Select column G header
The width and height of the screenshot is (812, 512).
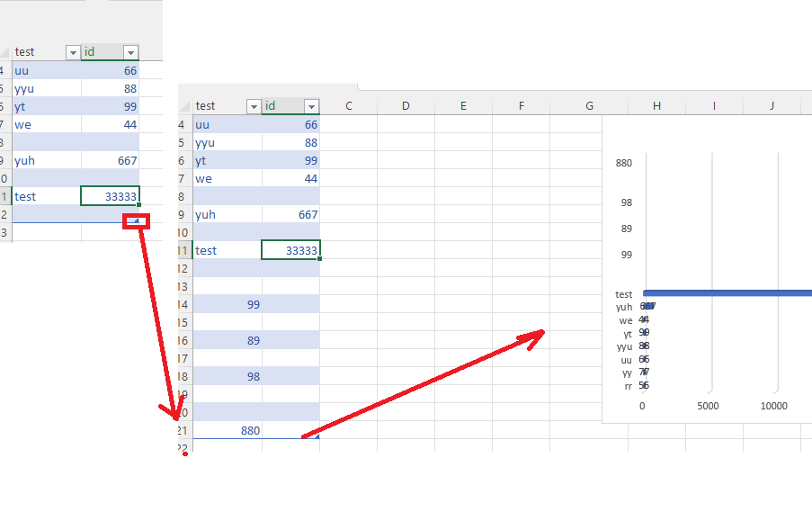(x=589, y=106)
